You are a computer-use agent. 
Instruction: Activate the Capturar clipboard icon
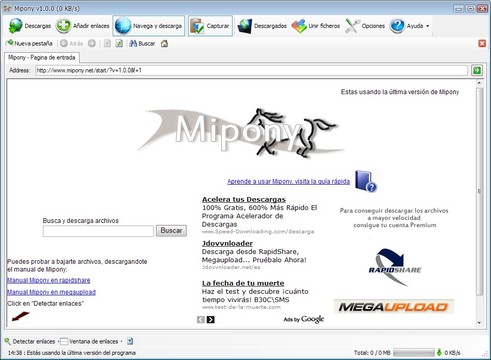click(x=197, y=26)
